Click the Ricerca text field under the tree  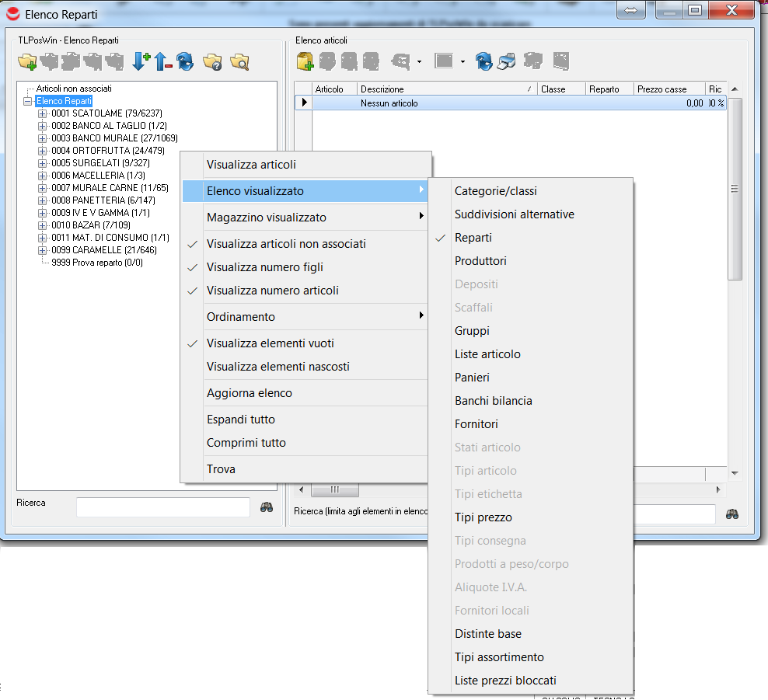pos(162,507)
